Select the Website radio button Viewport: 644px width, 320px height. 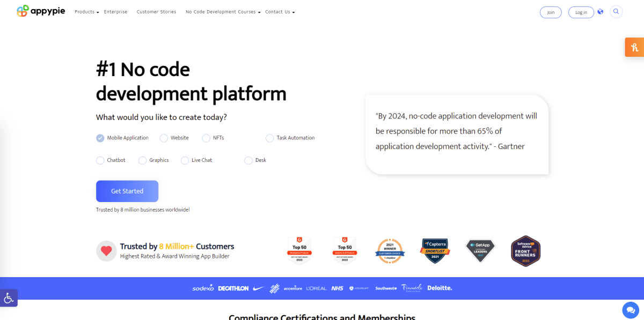point(163,138)
